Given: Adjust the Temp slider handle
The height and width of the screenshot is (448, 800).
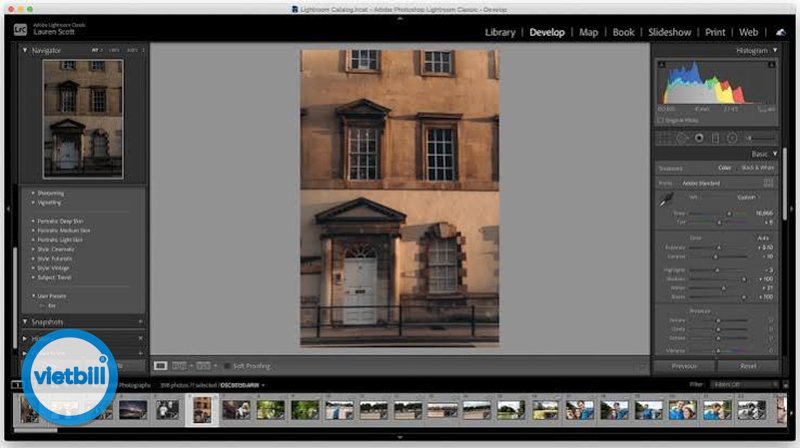Looking at the screenshot, I should tap(729, 213).
